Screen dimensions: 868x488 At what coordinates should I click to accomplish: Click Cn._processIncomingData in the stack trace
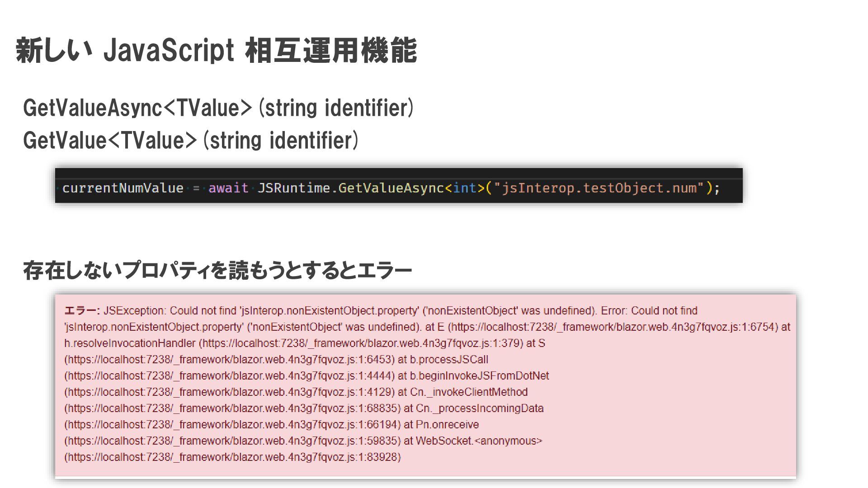[479, 408]
